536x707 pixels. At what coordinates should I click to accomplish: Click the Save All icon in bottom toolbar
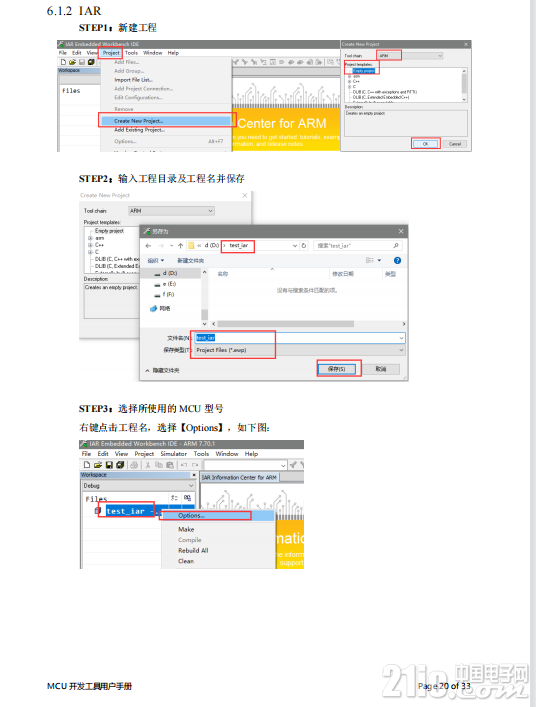pos(120,465)
